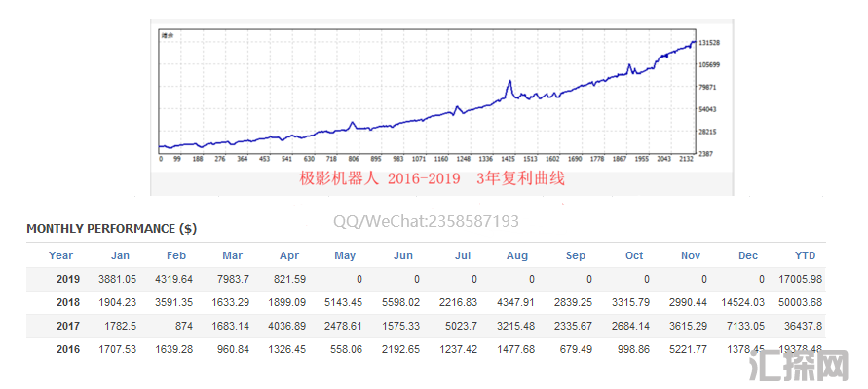Click the 2018 November value 2990.44
Image resolution: width=868 pixels, height=389 pixels.
coord(687,302)
